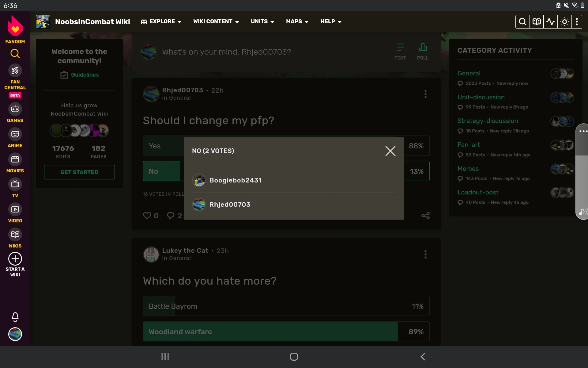Open the wiki Discuss book icon
Screen dimensions: 588x368
coord(537,22)
